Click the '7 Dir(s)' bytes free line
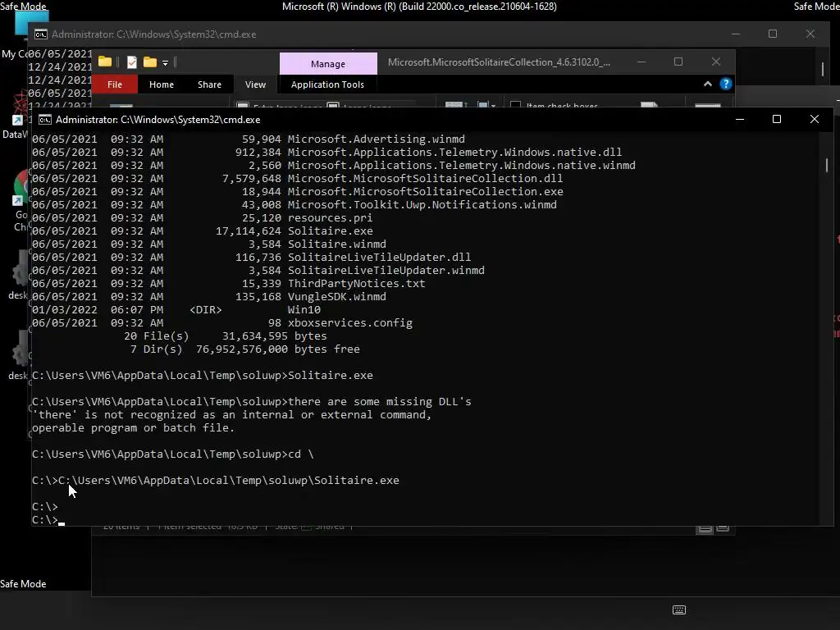 244,349
